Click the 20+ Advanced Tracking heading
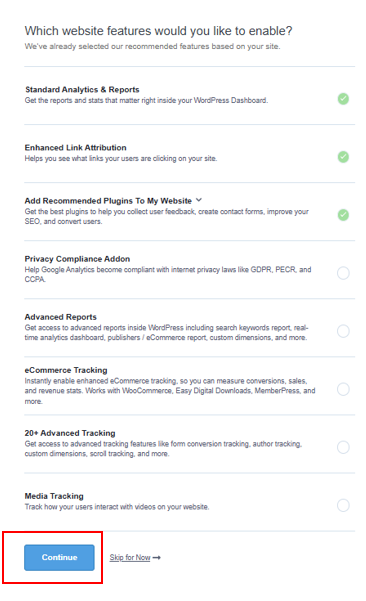This screenshot has width=366, height=601. [70, 433]
